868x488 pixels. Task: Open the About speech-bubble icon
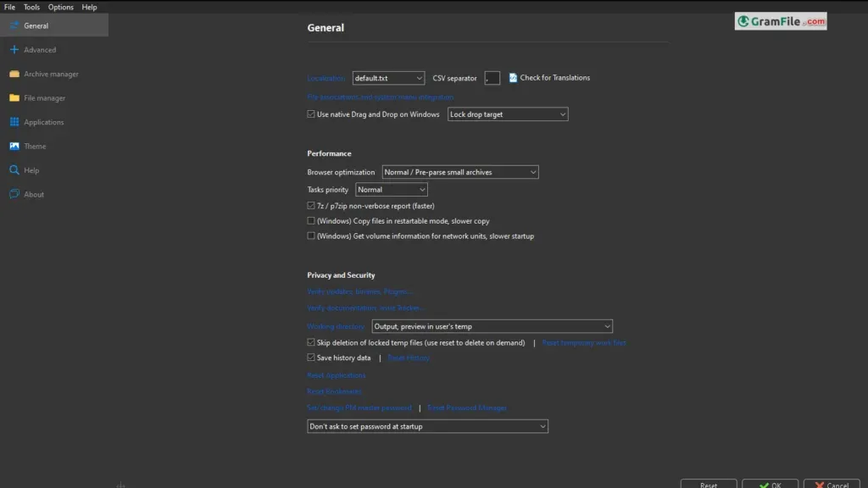pyautogui.click(x=14, y=194)
